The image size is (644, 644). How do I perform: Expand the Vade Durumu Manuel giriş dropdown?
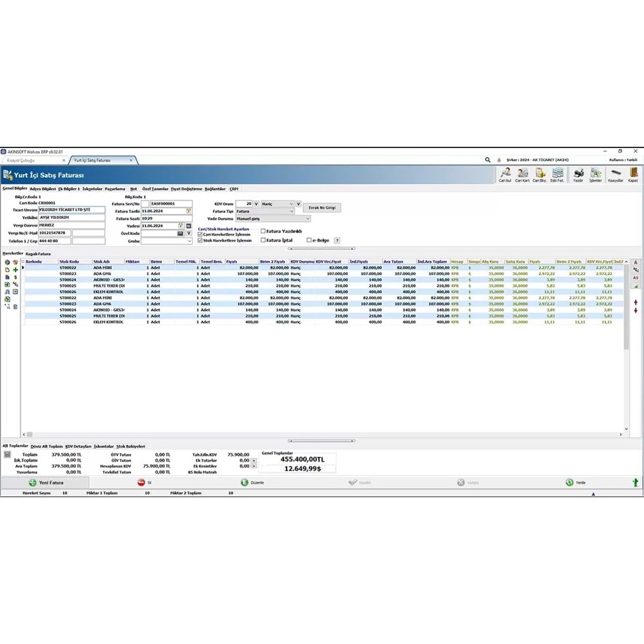pyautogui.click(x=272, y=218)
